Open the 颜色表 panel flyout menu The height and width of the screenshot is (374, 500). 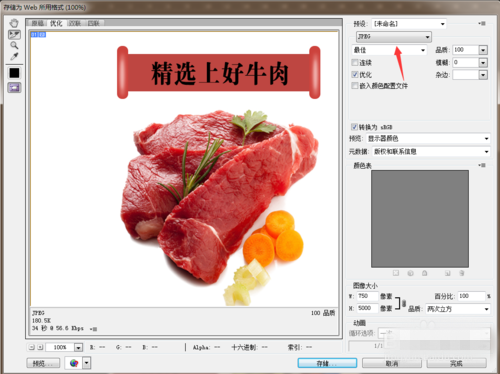pos(482,165)
